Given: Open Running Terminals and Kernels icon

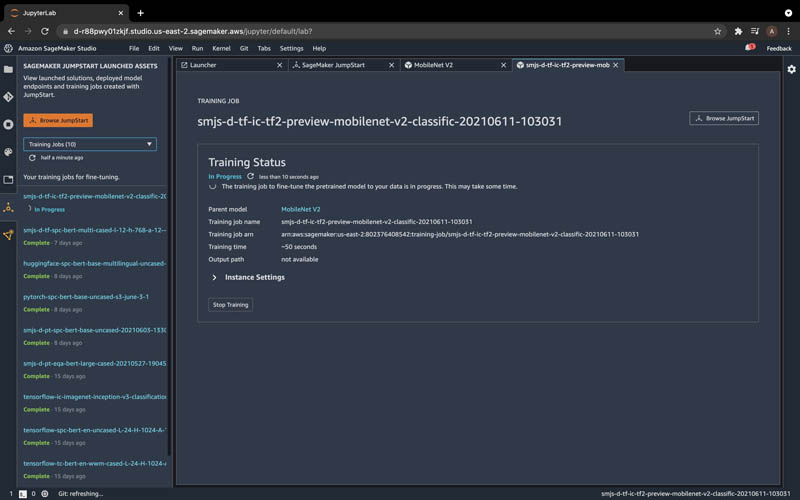Looking at the screenshot, I should pyautogui.click(x=8, y=124).
